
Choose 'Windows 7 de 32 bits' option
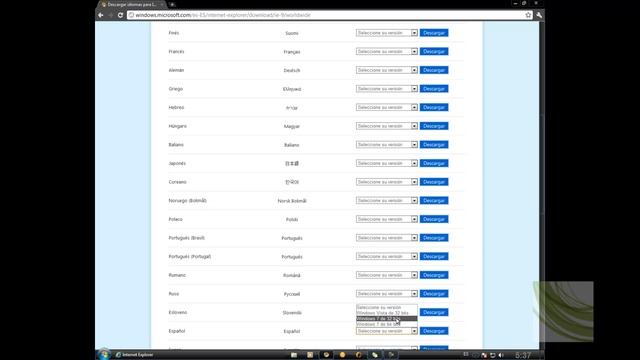pos(387,318)
